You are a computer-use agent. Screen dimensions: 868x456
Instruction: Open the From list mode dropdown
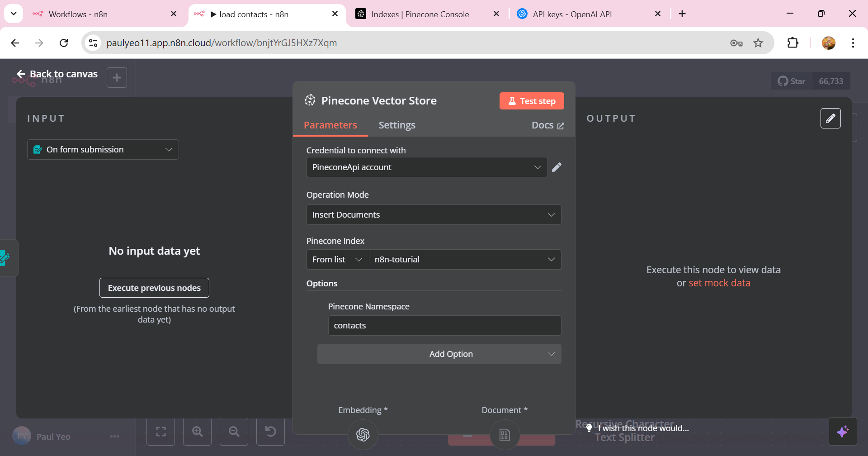[338, 260]
